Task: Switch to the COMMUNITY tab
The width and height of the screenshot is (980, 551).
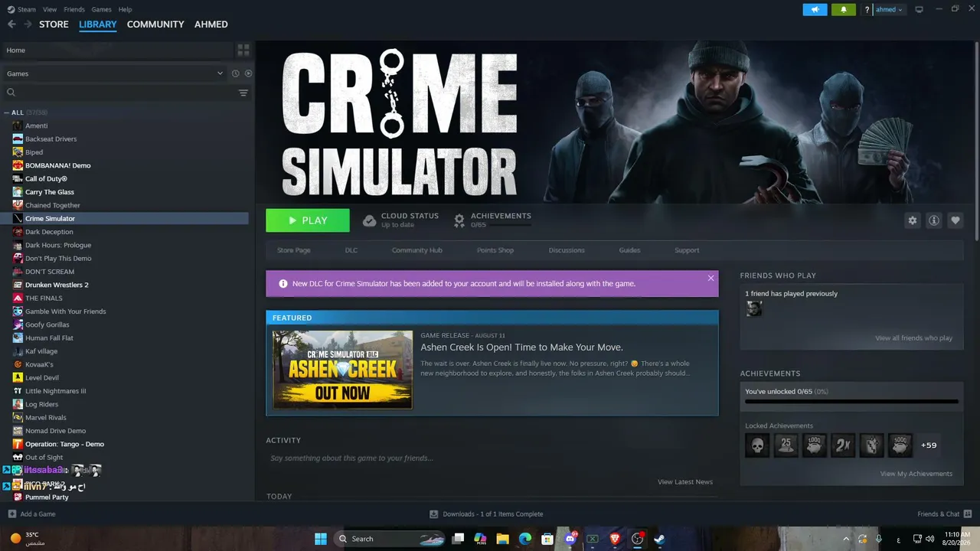Action: point(155,24)
